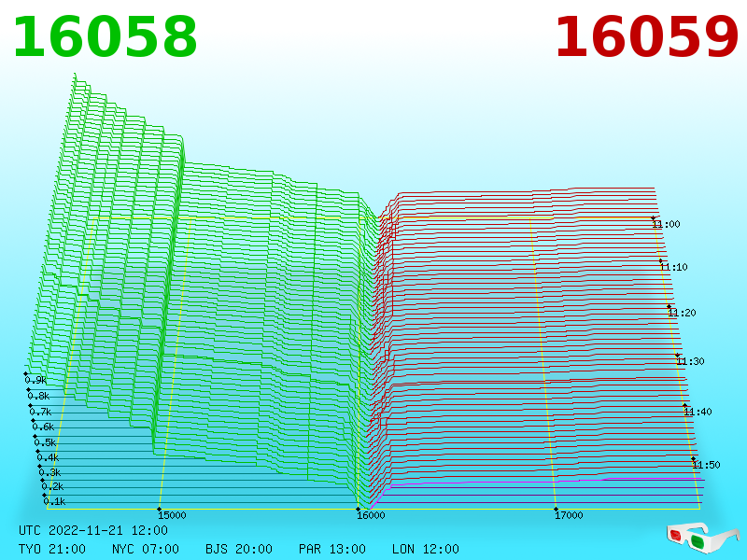This screenshot has height=560, width=747.
Task: Click the 11:00 time axis marker
Action: (666, 224)
